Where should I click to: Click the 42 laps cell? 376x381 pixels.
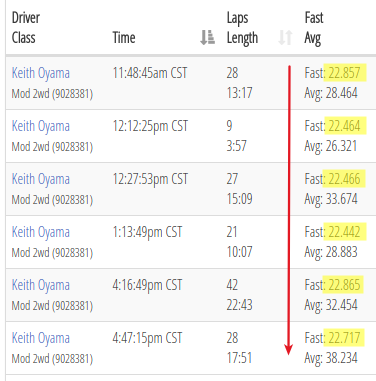point(232,285)
